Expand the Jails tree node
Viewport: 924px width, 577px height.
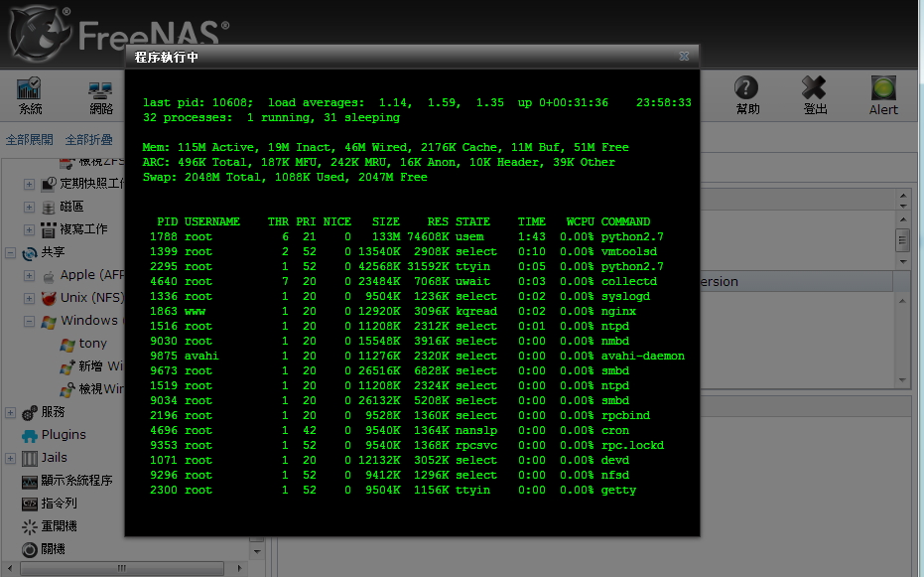click(10, 458)
